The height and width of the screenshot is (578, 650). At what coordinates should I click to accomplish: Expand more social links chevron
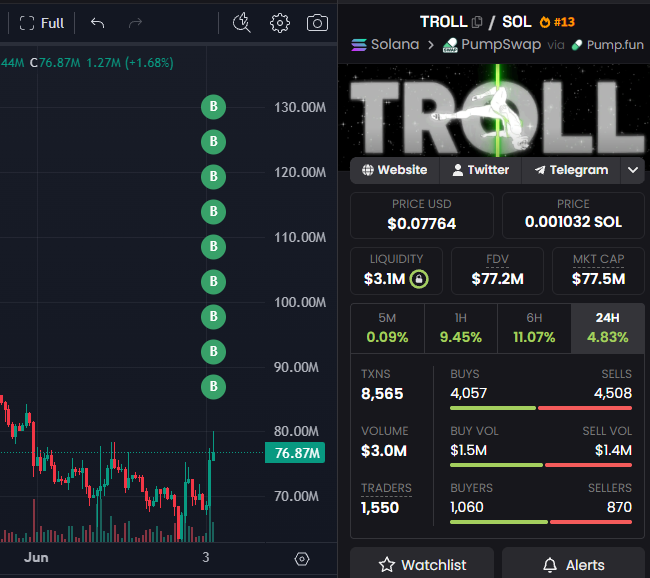(633, 170)
